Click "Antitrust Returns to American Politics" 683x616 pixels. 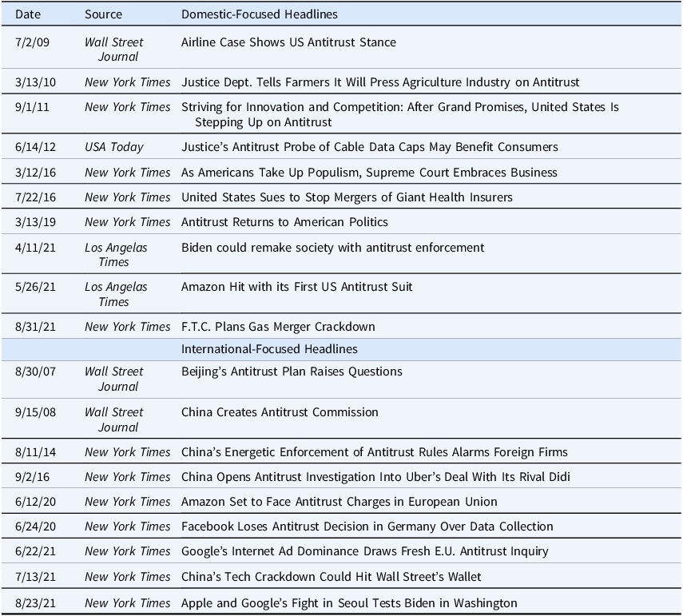284,222
